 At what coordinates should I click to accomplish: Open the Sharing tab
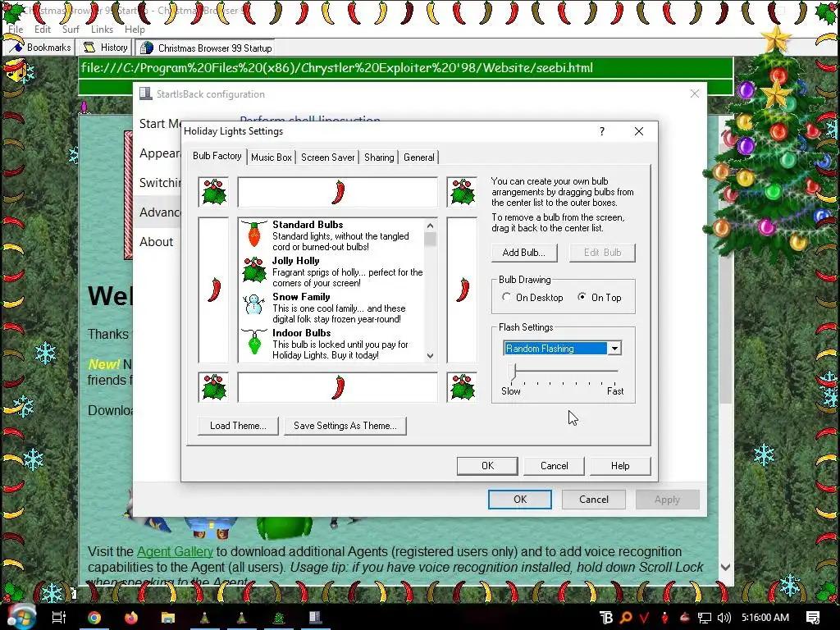(379, 157)
